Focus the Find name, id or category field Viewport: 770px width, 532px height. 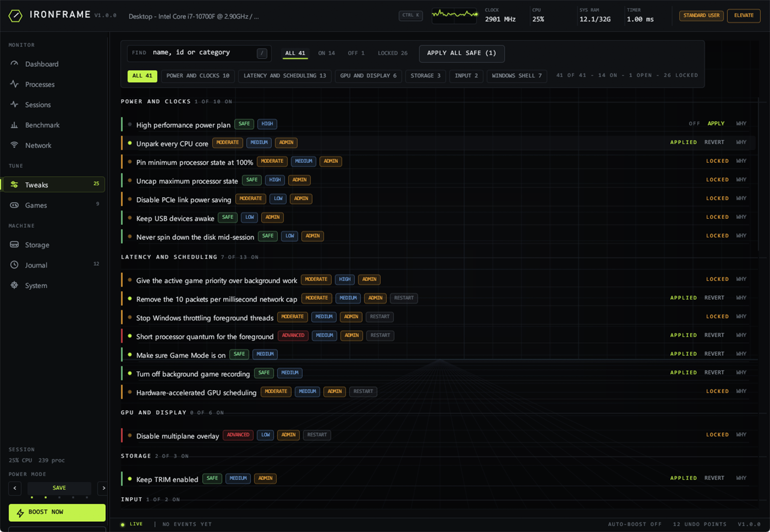(x=199, y=53)
